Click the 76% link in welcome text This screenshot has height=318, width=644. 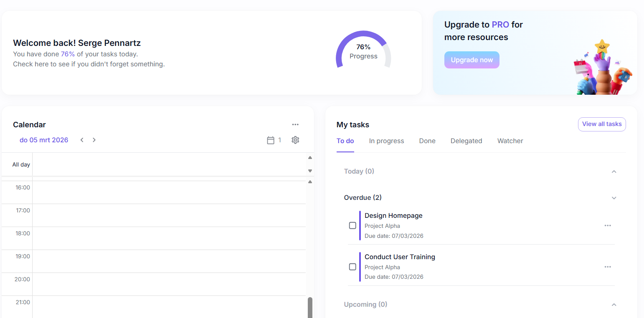coord(68,54)
